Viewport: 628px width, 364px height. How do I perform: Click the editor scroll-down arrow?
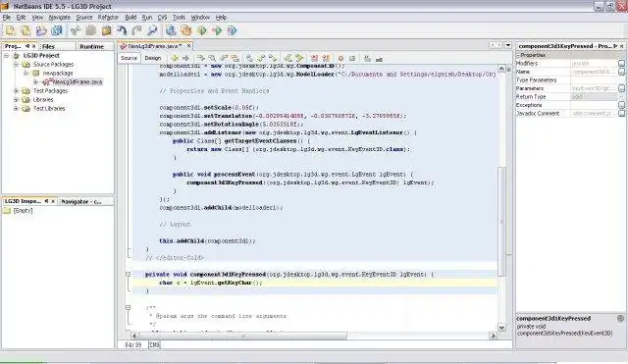501,328
